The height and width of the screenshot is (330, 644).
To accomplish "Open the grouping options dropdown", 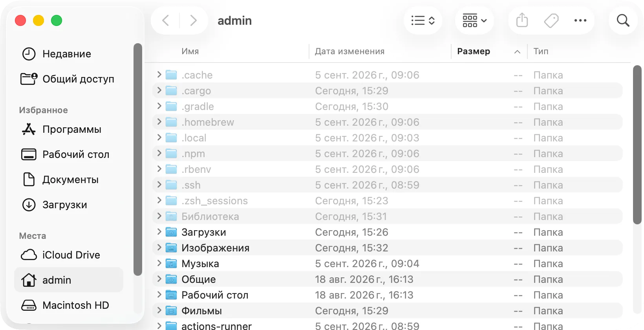I will pos(474,20).
